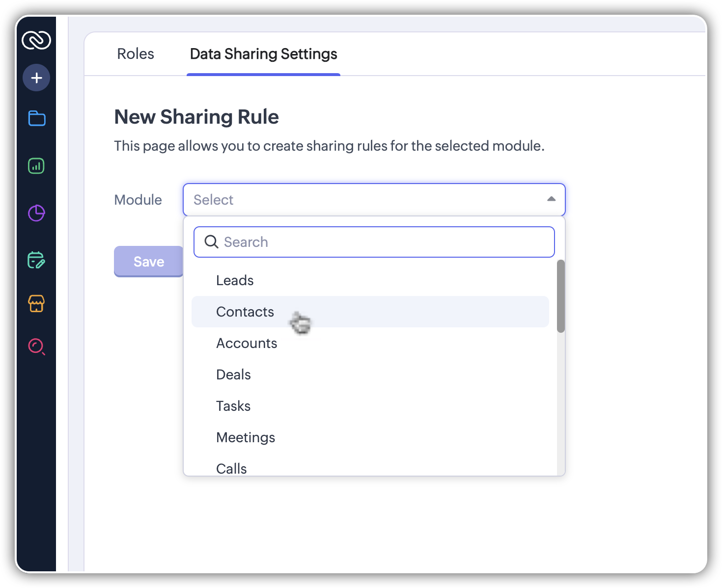Select the Data Sharing Settings tab
722x588 pixels.
[x=263, y=53]
